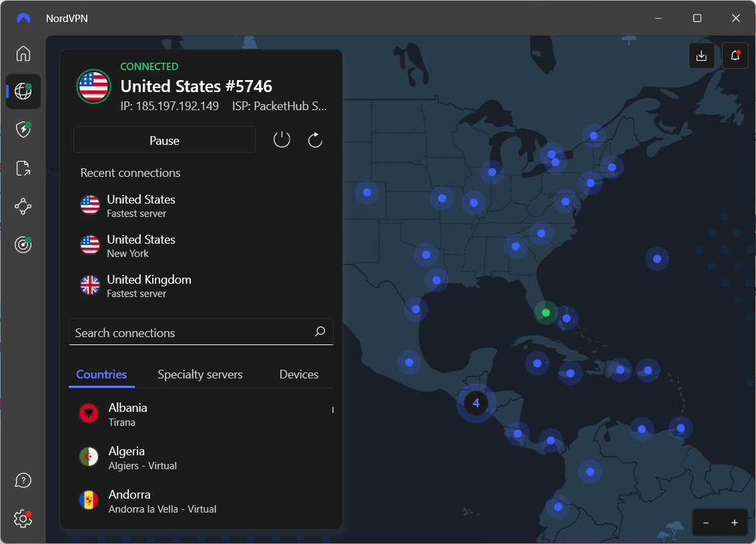Click the ISP: PacketHub text
The width and height of the screenshot is (756, 544).
click(x=279, y=106)
